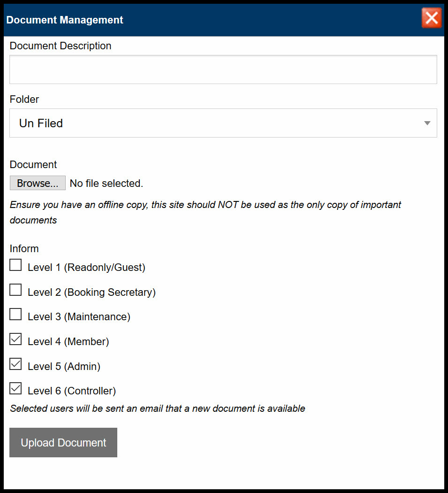Untick the Level 6 (Controller) checkbox
The image size is (448, 493).
(15, 388)
